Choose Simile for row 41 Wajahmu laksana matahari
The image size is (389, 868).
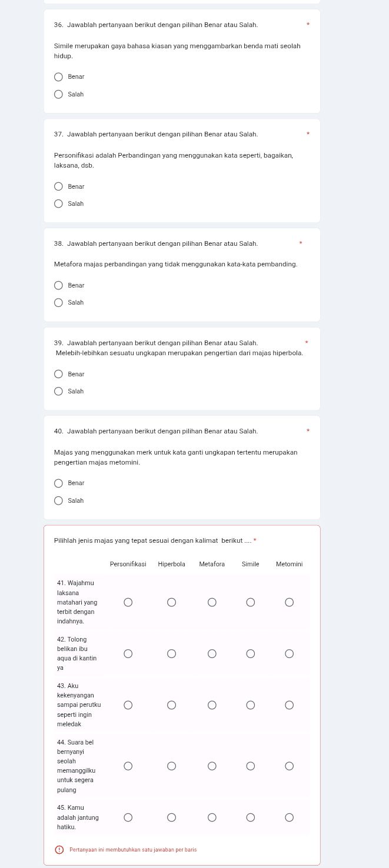251,602
